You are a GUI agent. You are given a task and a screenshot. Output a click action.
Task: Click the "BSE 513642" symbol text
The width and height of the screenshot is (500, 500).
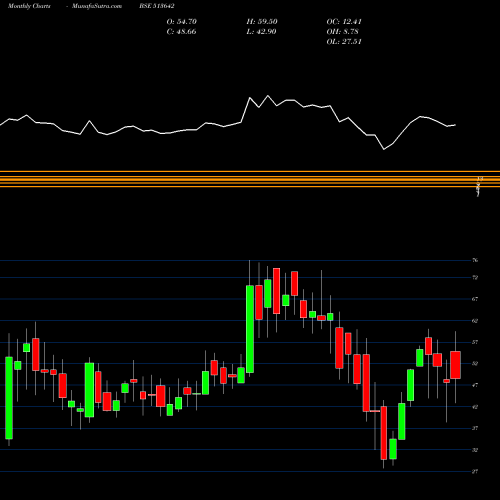point(157,6)
